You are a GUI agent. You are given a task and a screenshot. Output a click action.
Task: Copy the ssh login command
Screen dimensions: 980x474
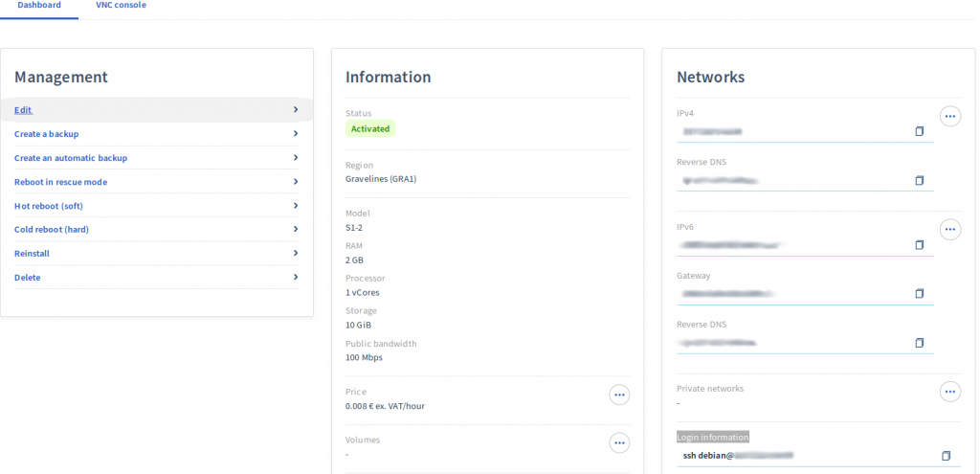tap(946, 456)
